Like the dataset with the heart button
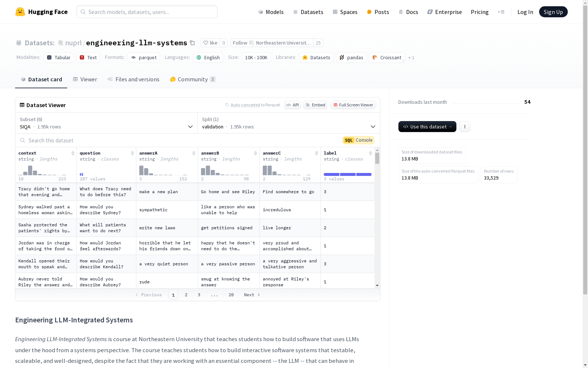This screenshot has height=368, width=588. pos(211,43)
